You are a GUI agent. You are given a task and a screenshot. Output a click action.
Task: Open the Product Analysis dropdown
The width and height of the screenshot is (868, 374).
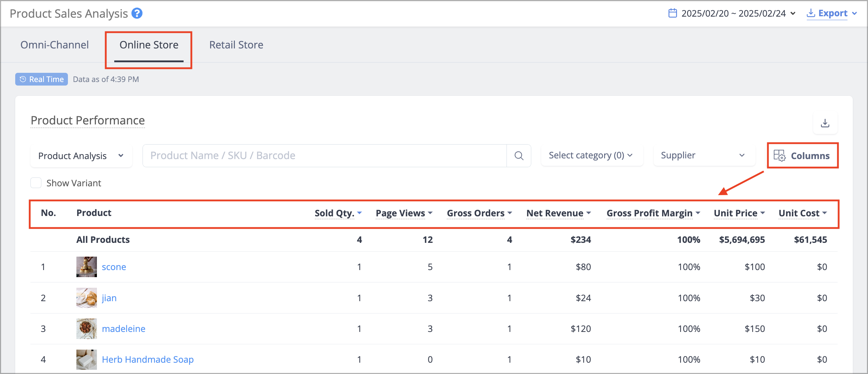(81, 156)
